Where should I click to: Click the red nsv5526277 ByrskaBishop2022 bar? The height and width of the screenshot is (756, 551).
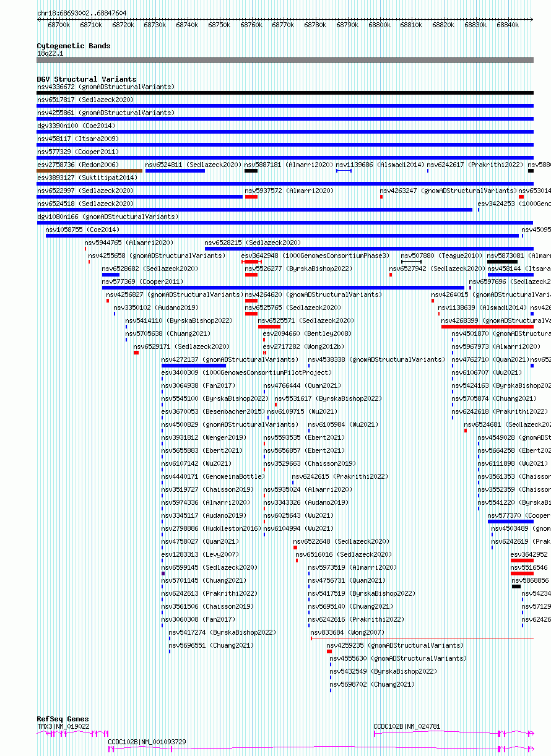point(251,275)
